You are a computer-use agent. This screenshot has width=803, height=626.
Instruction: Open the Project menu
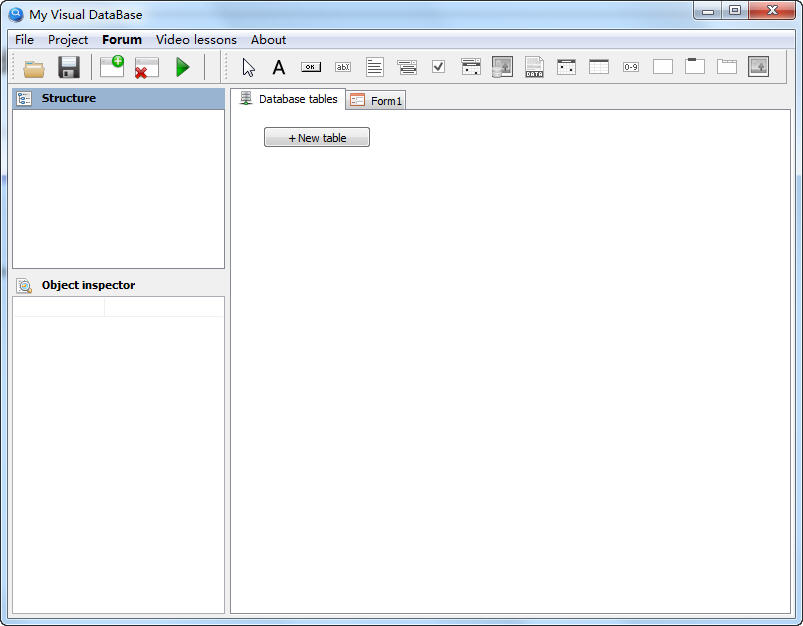pyautogui.click(x=68, y=40)
